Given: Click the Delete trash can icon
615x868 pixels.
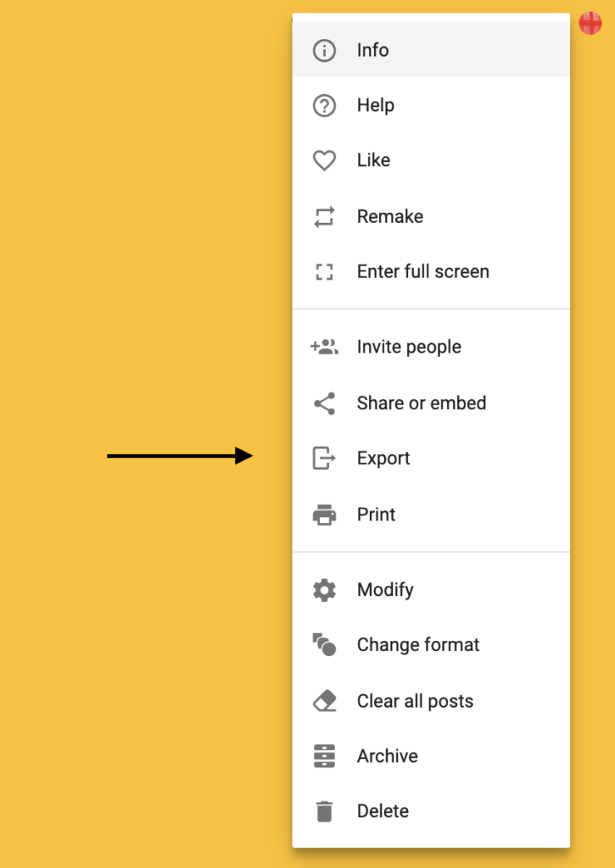Looking at the screenshot, I should [x=324, y=811].
